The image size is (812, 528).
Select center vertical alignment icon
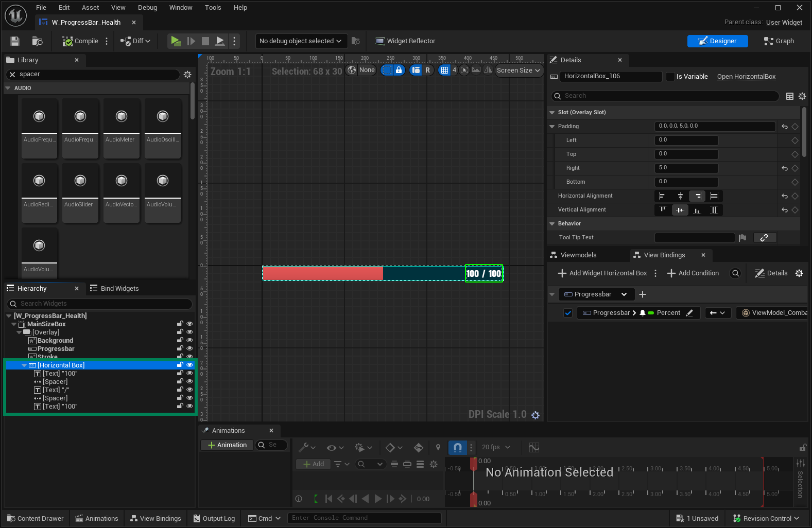(x=680, y=210)
